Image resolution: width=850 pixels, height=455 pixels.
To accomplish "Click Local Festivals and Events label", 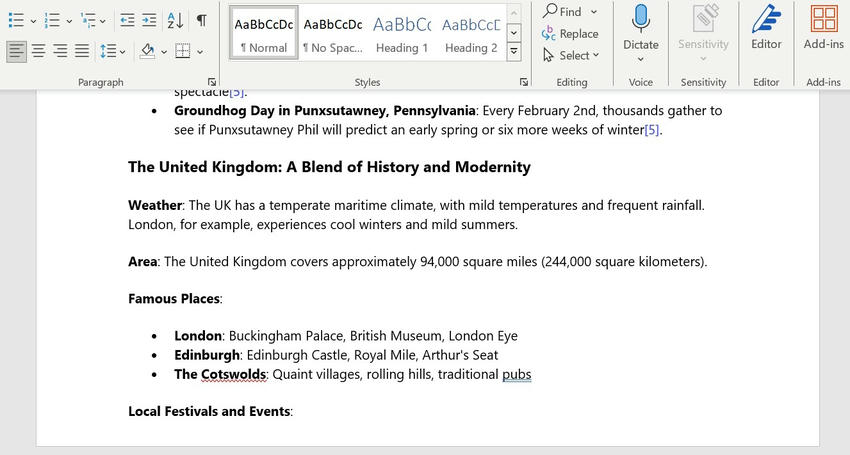I will click(209, 412).
